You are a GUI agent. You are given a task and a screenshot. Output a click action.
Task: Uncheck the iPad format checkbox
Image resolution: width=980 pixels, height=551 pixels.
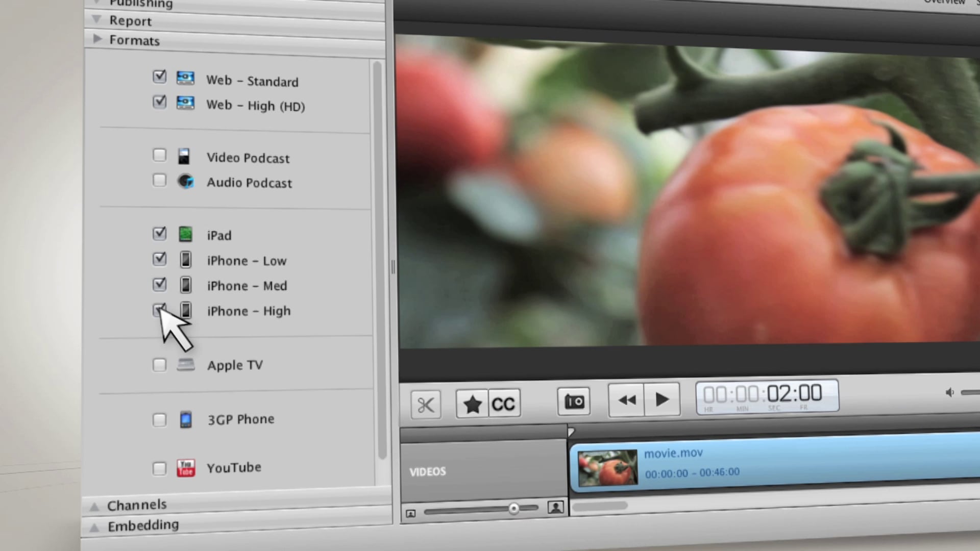click(160, 234)
